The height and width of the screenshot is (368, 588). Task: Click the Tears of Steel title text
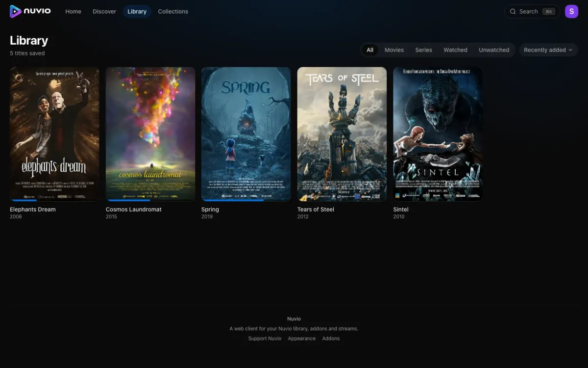(316, 209)
